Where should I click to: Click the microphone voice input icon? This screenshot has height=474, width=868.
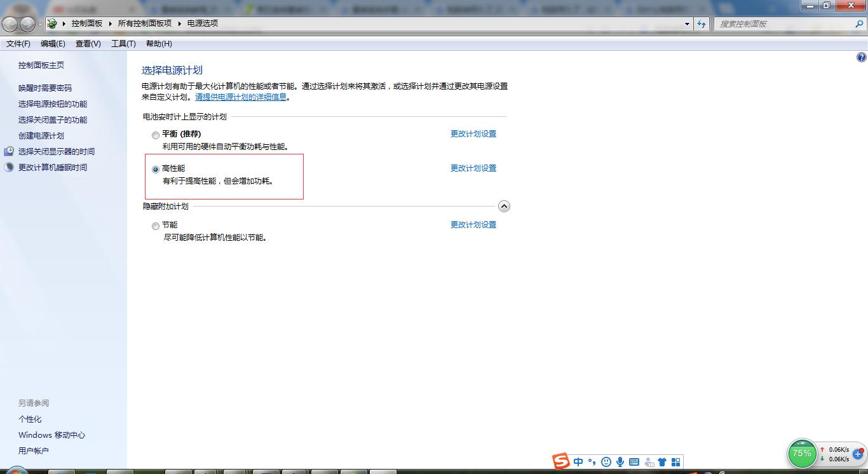click(620, 462)
